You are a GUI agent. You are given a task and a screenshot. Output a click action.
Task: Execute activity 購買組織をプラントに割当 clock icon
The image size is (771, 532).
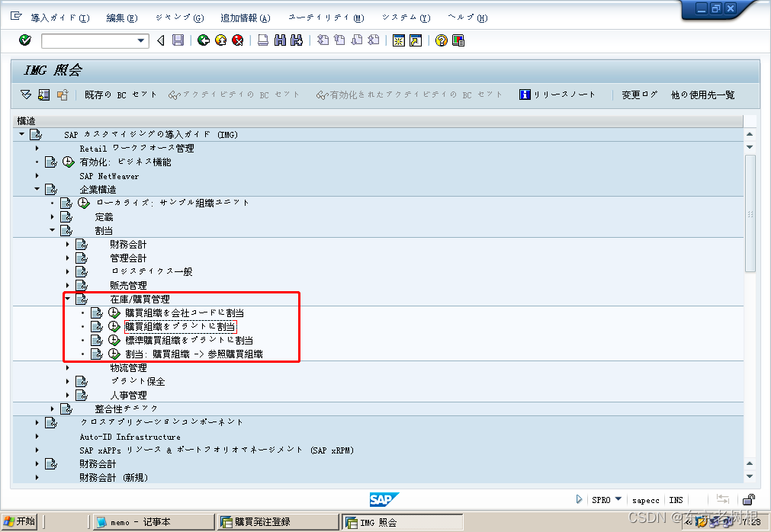coord(114,326)
